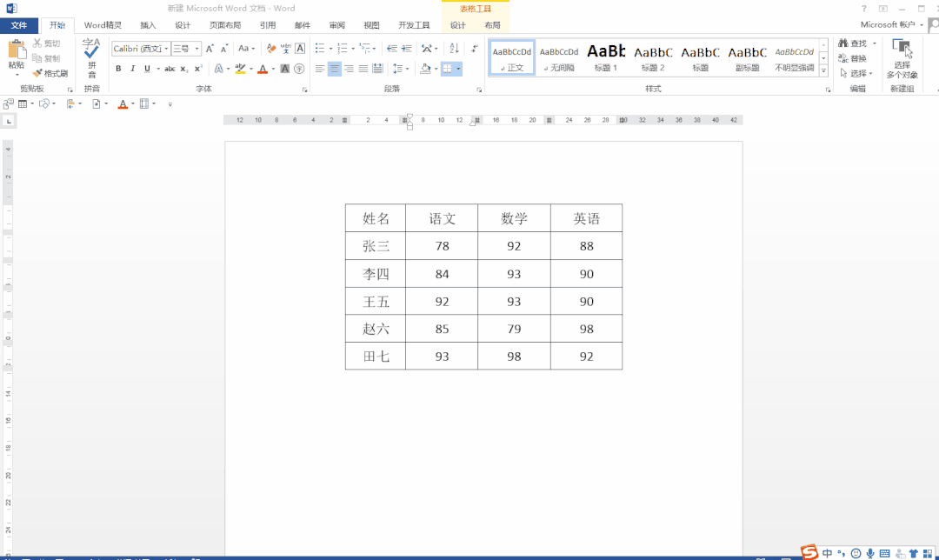Open the File (文件) tab
Viewport: 939px width, 560px height.
coord(19,25)
